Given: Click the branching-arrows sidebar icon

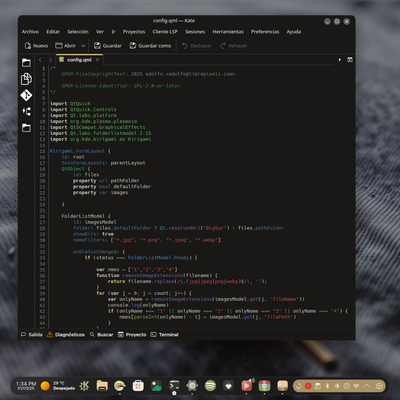Looking at the screenshot, I should pos(26,111).
